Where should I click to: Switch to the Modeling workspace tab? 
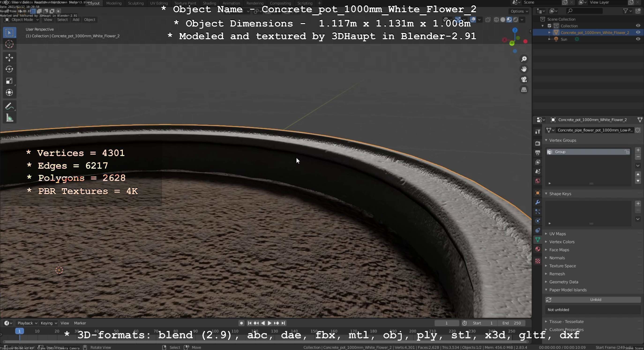114,3
